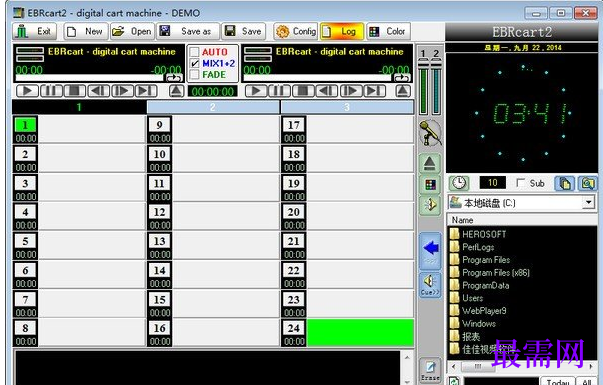Select the HEROSOFT folder

484,234
